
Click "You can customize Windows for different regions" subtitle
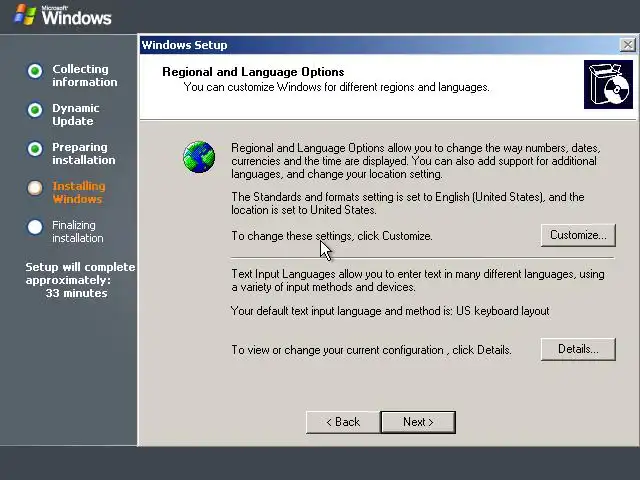[336, 87]
